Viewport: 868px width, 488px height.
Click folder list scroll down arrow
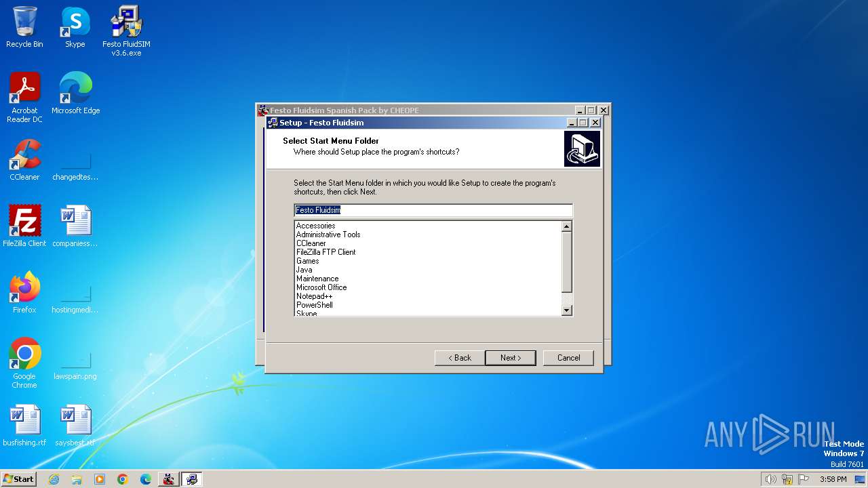tap(567, 310)
